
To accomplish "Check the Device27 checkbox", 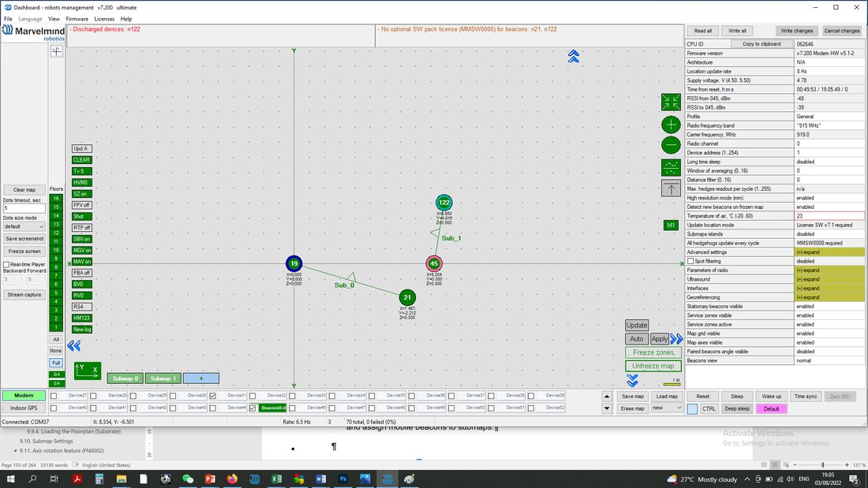I will pos(54,396).
